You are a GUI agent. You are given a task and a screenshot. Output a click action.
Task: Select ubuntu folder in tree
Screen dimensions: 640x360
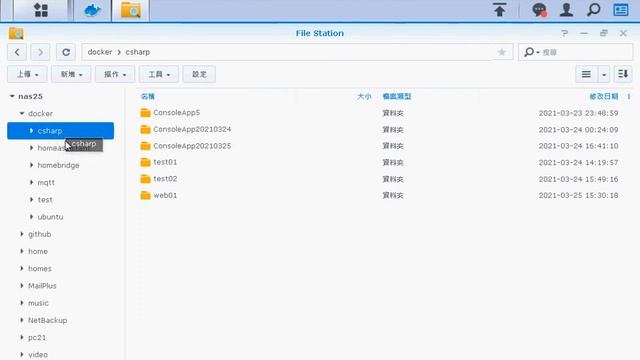click(x=50, y=217)
